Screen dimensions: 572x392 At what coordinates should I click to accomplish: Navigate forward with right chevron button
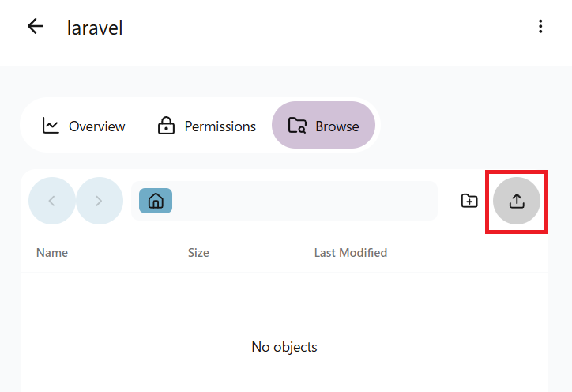point(100,201)
